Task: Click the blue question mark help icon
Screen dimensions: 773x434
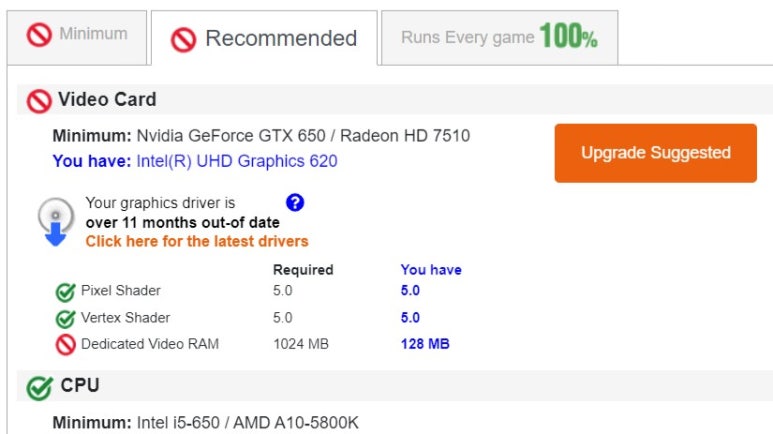Action: click(294, 203)
